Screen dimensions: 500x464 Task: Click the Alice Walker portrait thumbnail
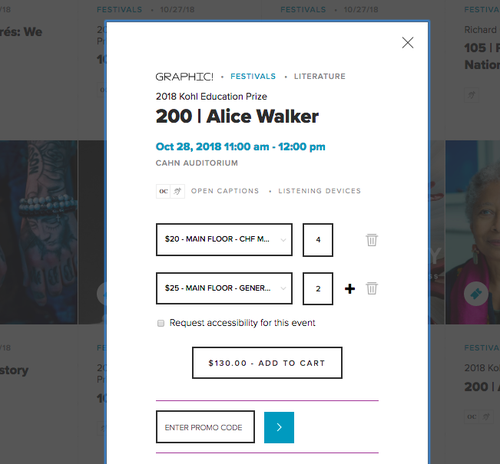pyautogui.click(x=473, y=232)
